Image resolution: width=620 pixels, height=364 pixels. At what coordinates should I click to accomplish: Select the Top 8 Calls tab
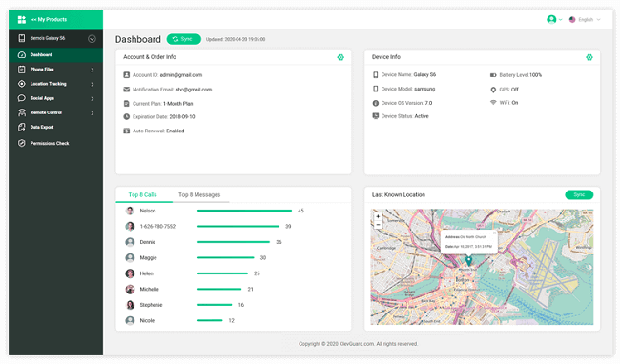(x=143, y=195)
